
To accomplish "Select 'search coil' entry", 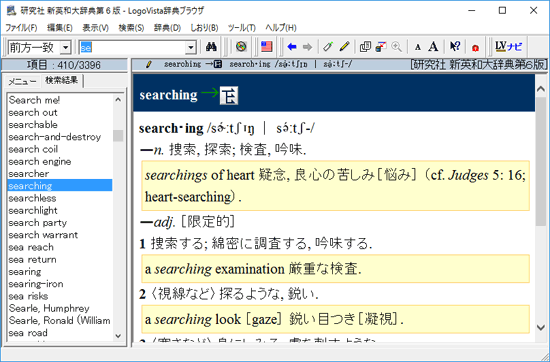I will 60,149.
